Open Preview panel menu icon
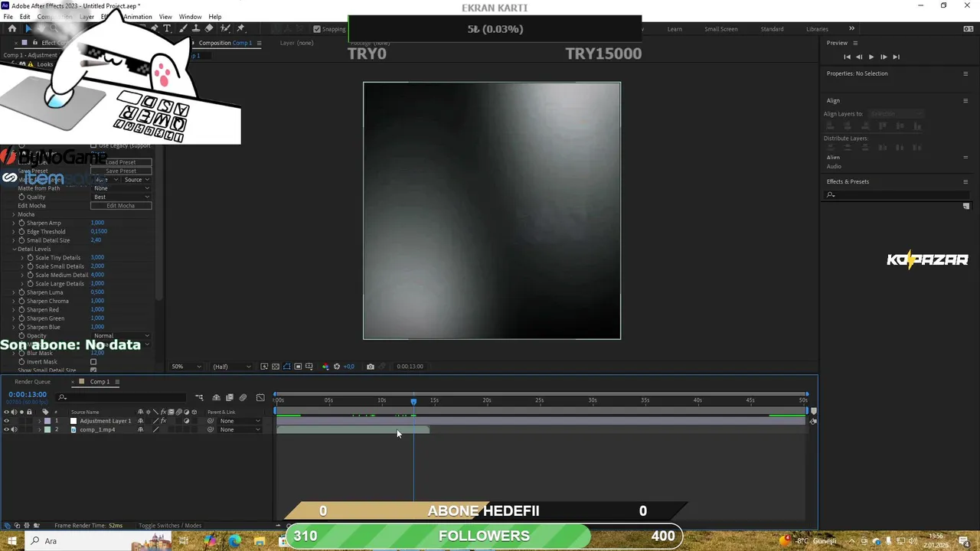The image size is (980, 551). [x=855, y=43]
